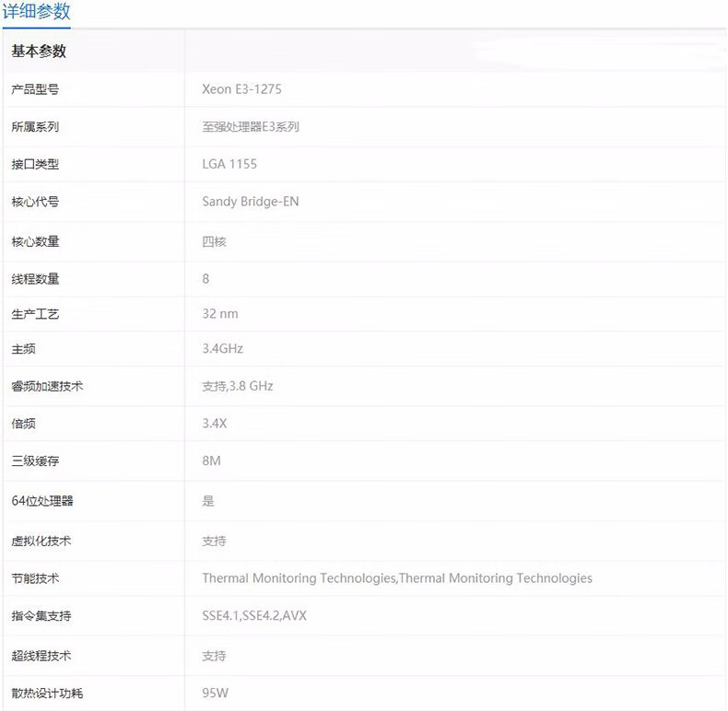728x711 pixels.
Task: Click the 核心数量 row label
Action: click(x=35, y=241)
